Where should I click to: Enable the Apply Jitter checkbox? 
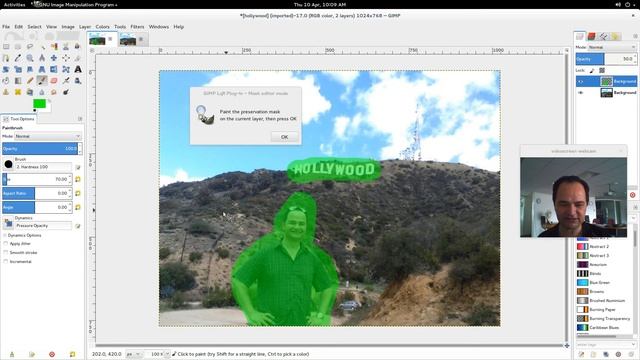click(x=6, y=244)
